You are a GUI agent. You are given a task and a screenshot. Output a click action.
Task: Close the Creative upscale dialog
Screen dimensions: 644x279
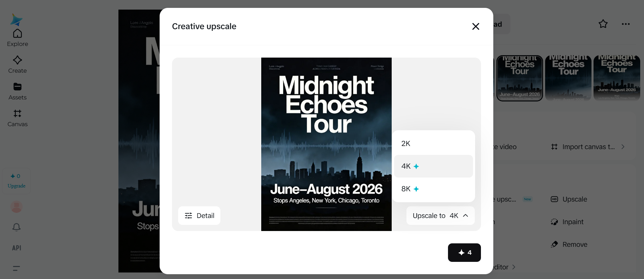click(x=475, y=26)
